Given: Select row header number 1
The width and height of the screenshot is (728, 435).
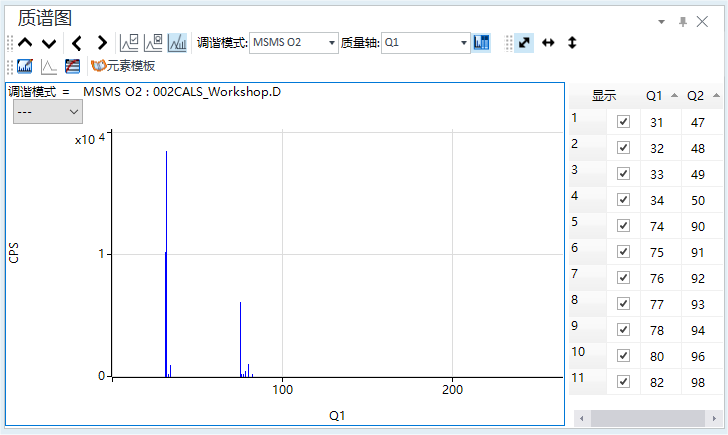Looking at the screenshot, I should (588, 122).
